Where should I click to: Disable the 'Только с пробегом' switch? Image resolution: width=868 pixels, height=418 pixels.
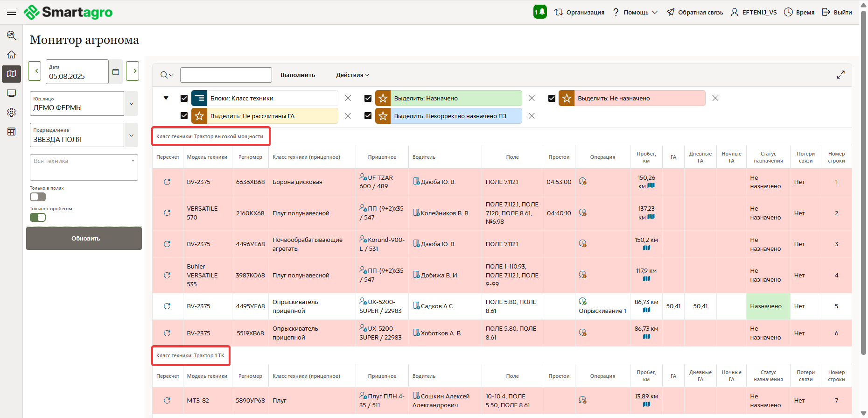pos(38,218)
